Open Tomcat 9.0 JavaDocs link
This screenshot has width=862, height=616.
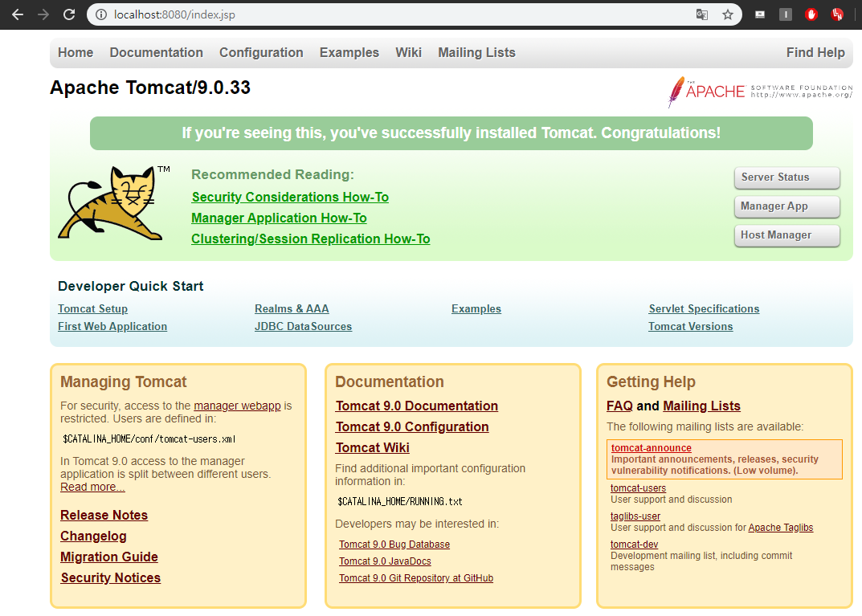click(x=385, y=561)
